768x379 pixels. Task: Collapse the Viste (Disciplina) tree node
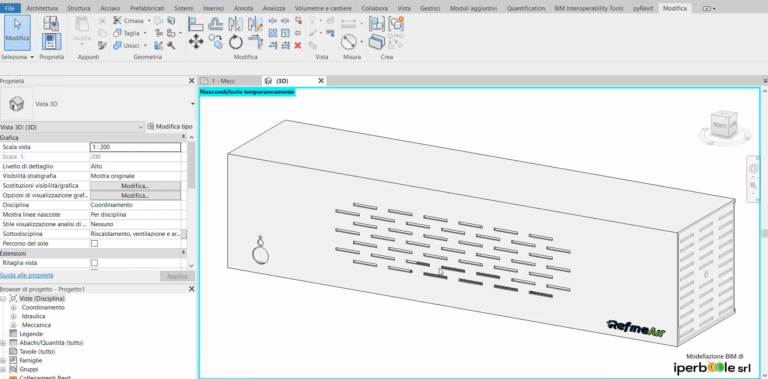[3, 299]
